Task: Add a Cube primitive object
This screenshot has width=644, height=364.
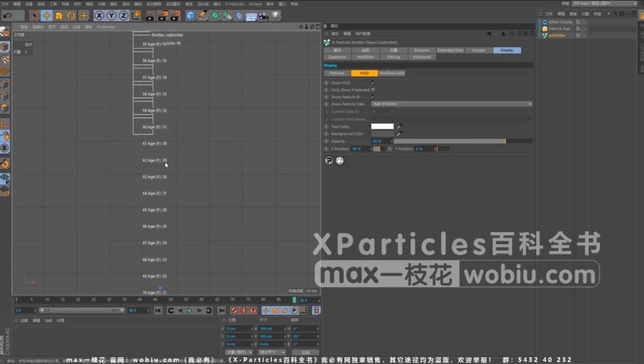Action: pos(190,16)
